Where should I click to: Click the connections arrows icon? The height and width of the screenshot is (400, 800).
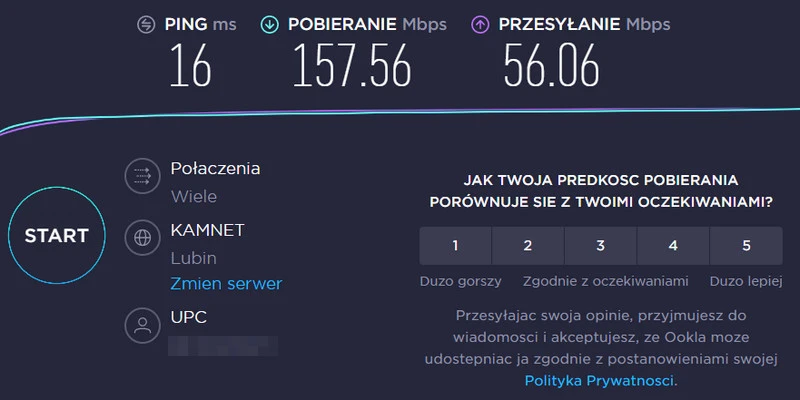[142, 178]
